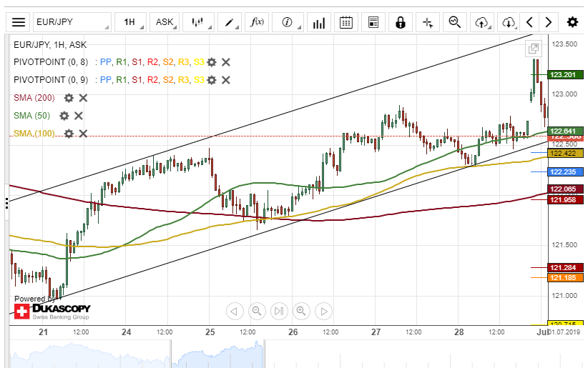
Task: Remove the SMA (200) indicator
Action: point(83,98)
